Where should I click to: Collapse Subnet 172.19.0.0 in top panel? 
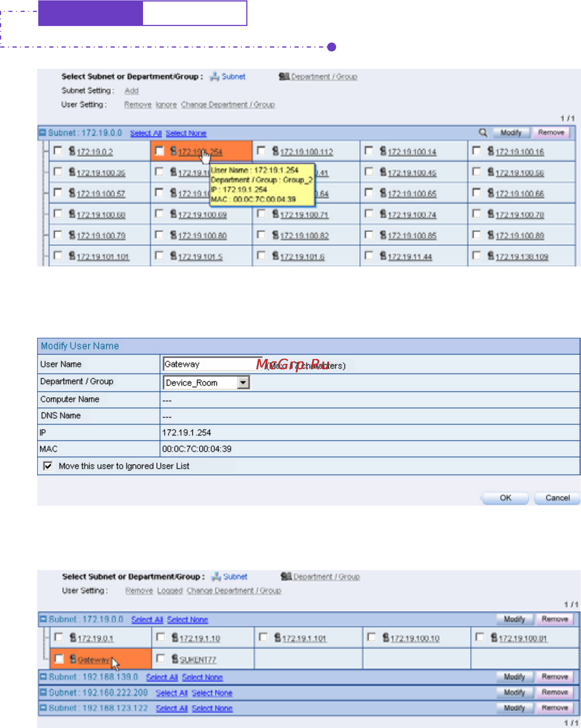(42, 133)
